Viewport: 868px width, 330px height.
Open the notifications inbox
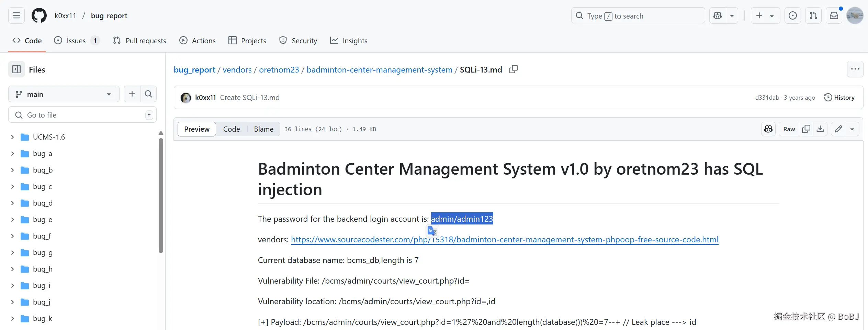coord(834,15)
